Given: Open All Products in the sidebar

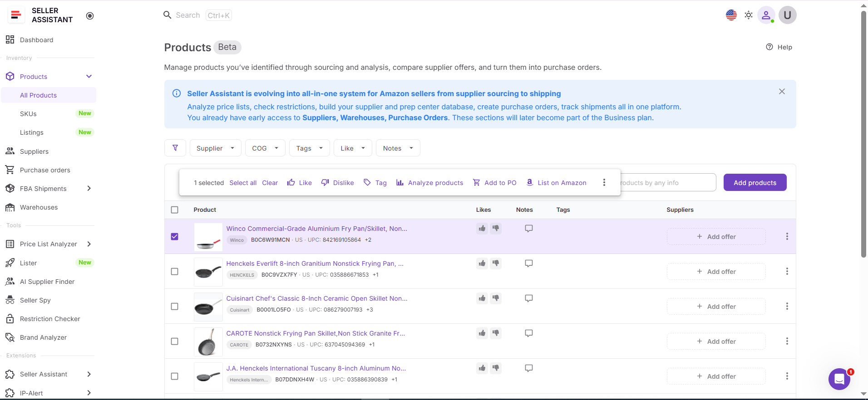Looking at the screenshot, I should (49, 95).
